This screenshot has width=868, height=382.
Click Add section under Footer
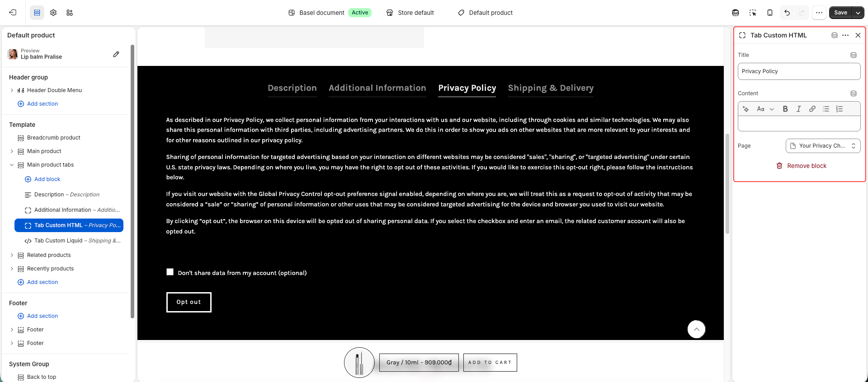coord(38,316)
